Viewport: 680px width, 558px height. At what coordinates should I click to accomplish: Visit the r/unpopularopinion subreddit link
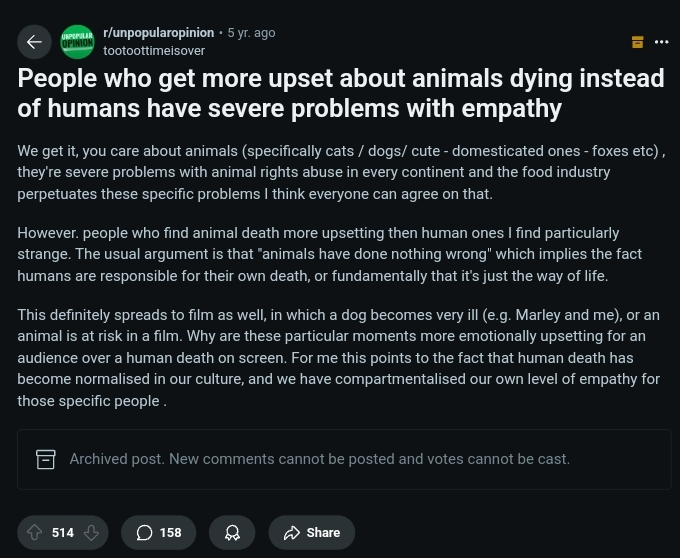pyautogui.click(x=159, y=33)
